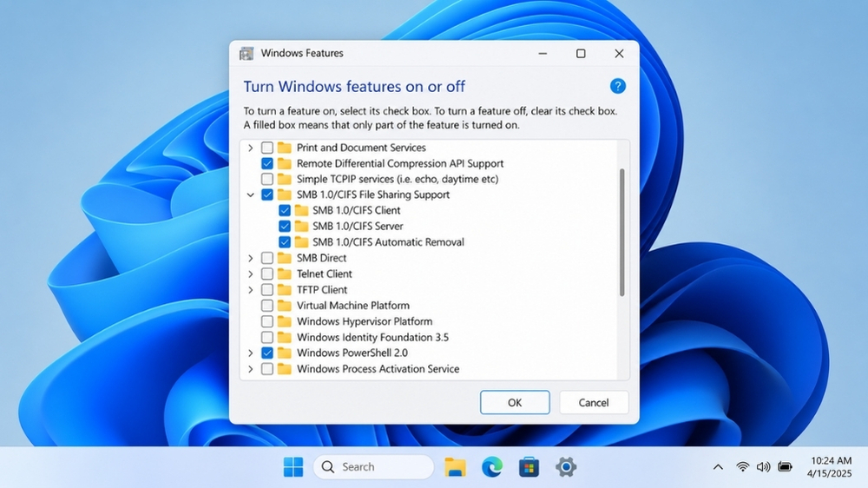Viewport: 868px width, 488px height.
Task: Select the 'Windows Identity Foundation 3.5' row text
Action: coord(372,337)
